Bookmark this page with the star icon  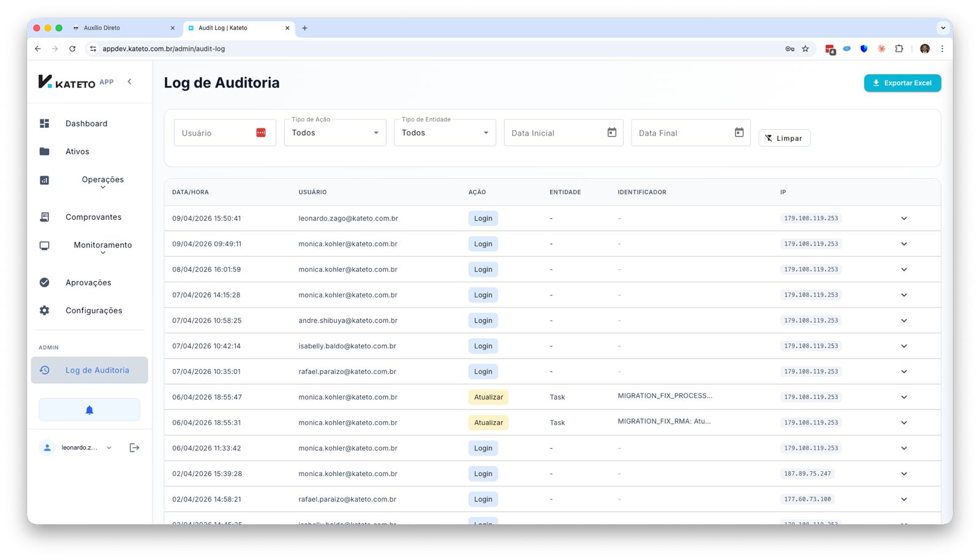click(x=805, y=49)
